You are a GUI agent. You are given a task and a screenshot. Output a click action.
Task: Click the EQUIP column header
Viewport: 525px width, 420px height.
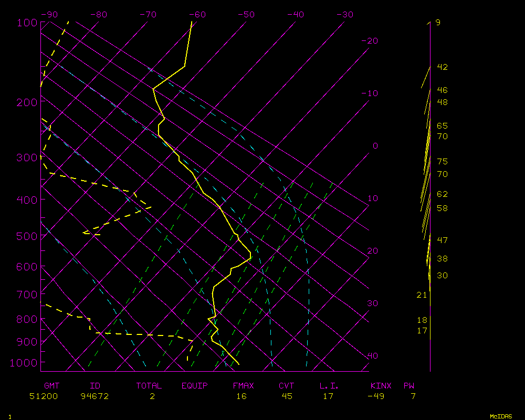[195, 386]
